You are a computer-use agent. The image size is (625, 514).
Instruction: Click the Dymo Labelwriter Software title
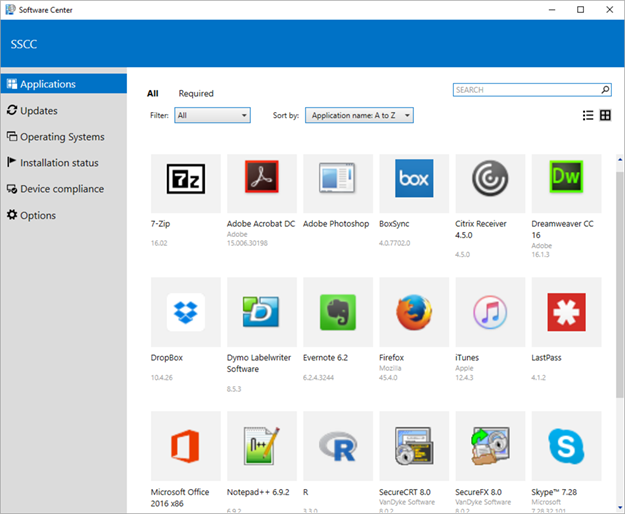pyautogui.click(x=259, y=363)
